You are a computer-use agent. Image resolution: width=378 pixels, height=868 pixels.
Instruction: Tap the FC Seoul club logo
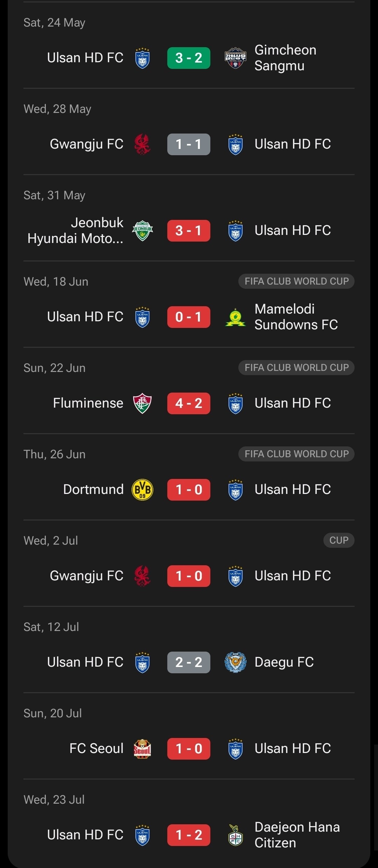tap(142, 749)
